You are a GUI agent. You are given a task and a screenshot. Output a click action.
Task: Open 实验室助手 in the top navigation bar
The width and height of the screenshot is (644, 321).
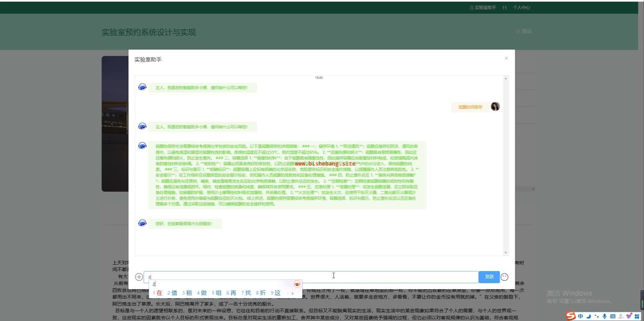click(x=483, y=7)
